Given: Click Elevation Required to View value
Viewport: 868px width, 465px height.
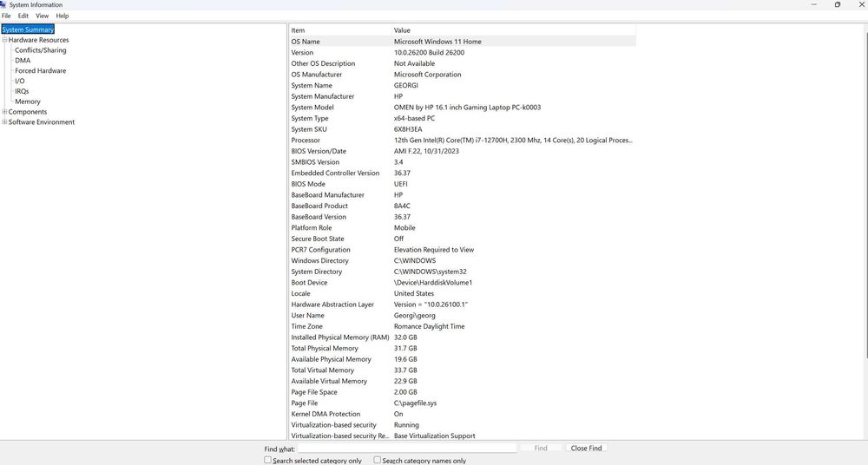Looking at the screenshot, I should click(434, 250).
